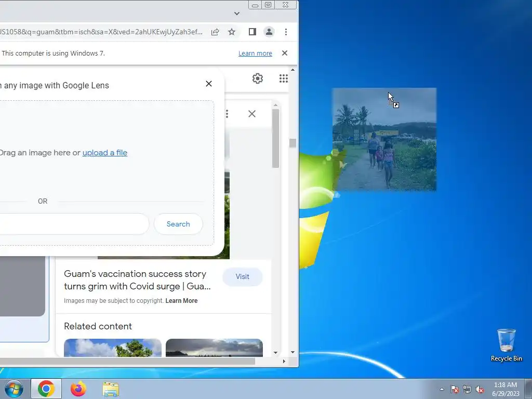This screenshot has width=532, height=399.
Task: Open the Google apps grid
Action: 284,78
